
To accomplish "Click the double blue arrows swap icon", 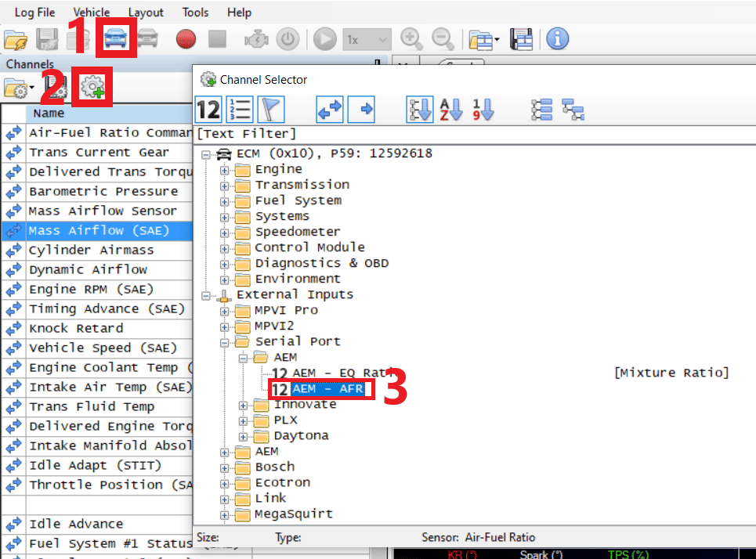I will [330, 110].
